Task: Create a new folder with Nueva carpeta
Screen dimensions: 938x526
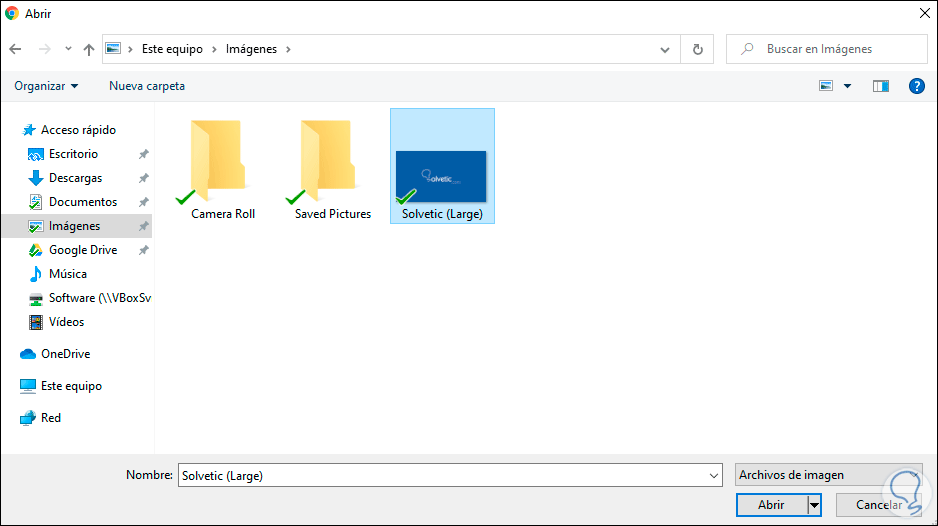Action: tap(147, 86)
